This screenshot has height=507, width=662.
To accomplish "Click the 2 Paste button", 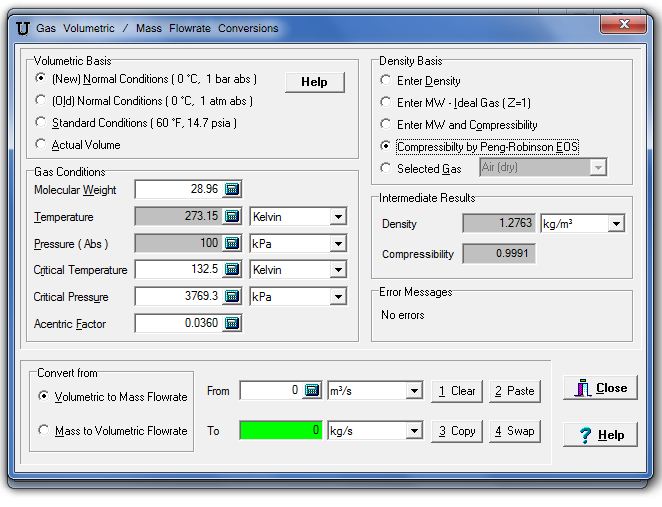I will point(515,391).
